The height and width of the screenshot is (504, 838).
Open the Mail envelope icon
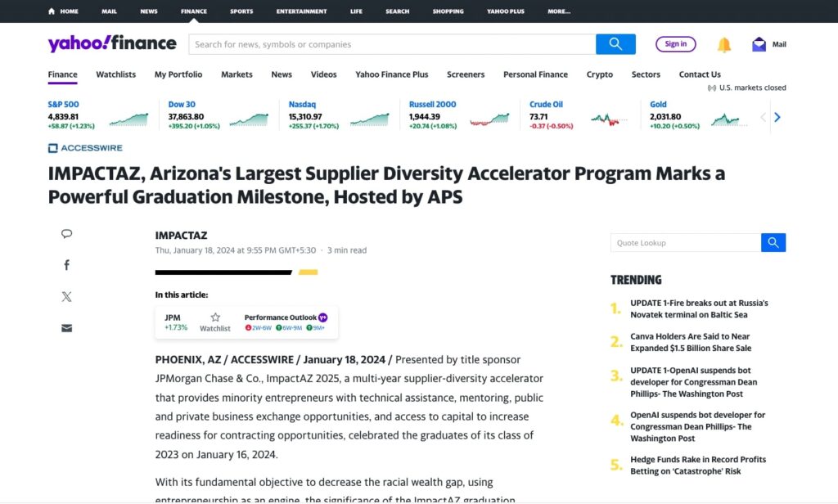pos(759,44)
